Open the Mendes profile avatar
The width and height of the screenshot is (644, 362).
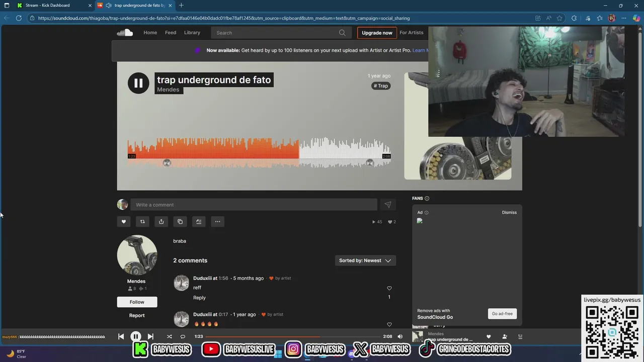pos(137,255)
